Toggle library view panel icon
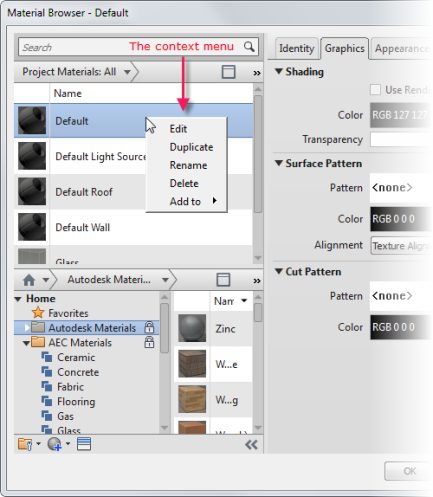The image size is (433, 497). pos(223,280)
